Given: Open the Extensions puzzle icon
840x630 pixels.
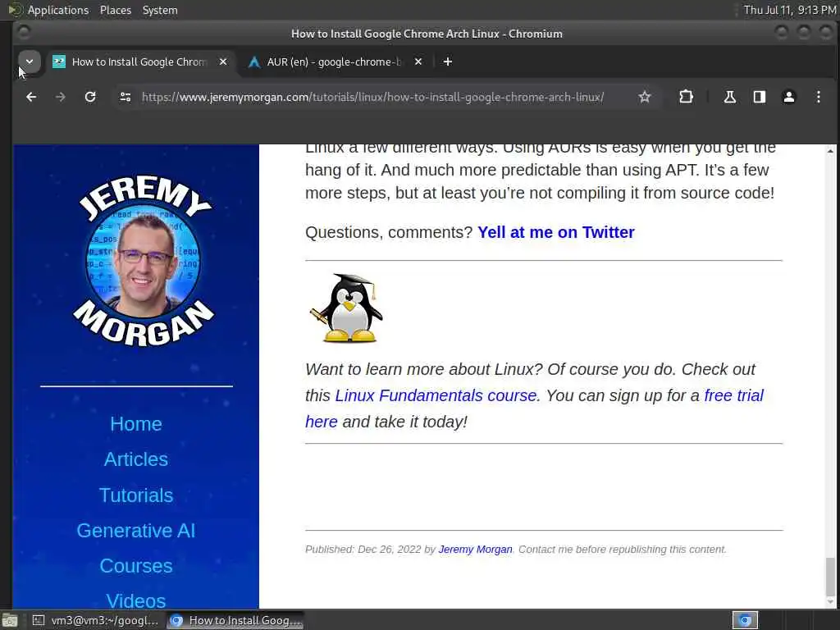Looking at the screenshot, I should tap(686, 97).
